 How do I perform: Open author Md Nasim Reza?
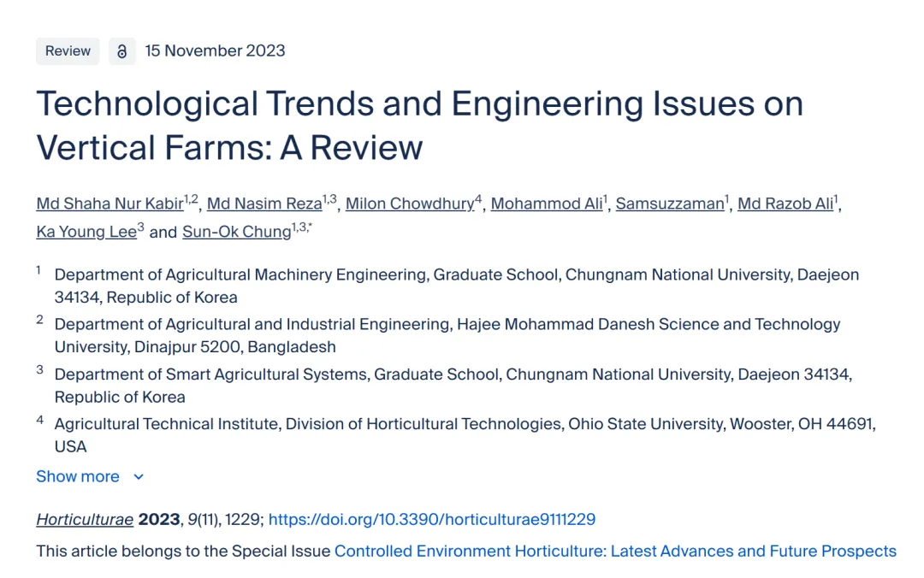pos(264,203)
